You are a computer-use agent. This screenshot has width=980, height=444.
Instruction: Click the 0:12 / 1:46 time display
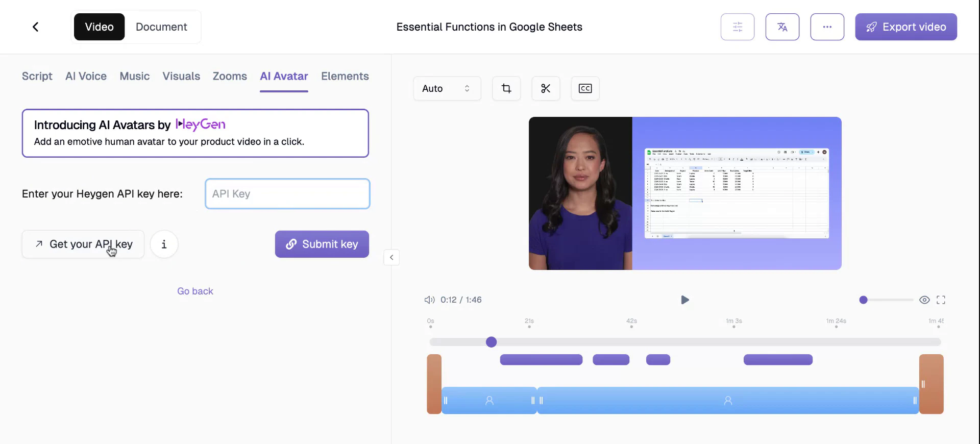(x=461, y=300)
